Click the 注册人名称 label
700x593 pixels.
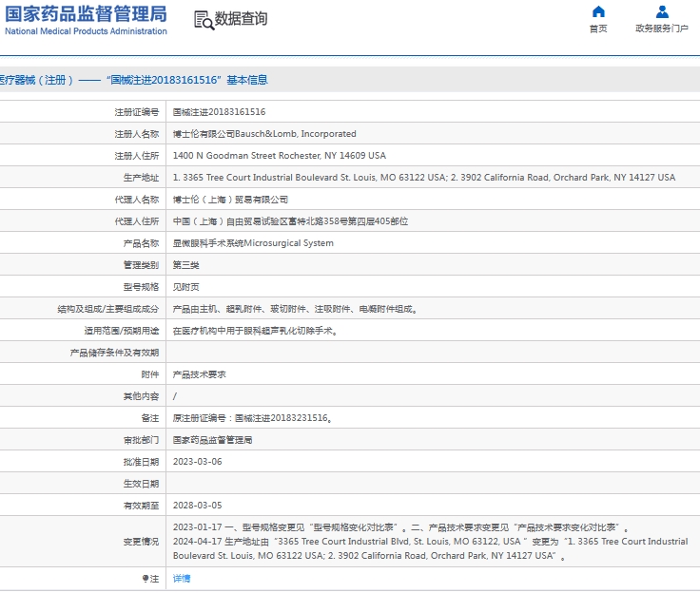pyautogui.click(x=137, y=134)
